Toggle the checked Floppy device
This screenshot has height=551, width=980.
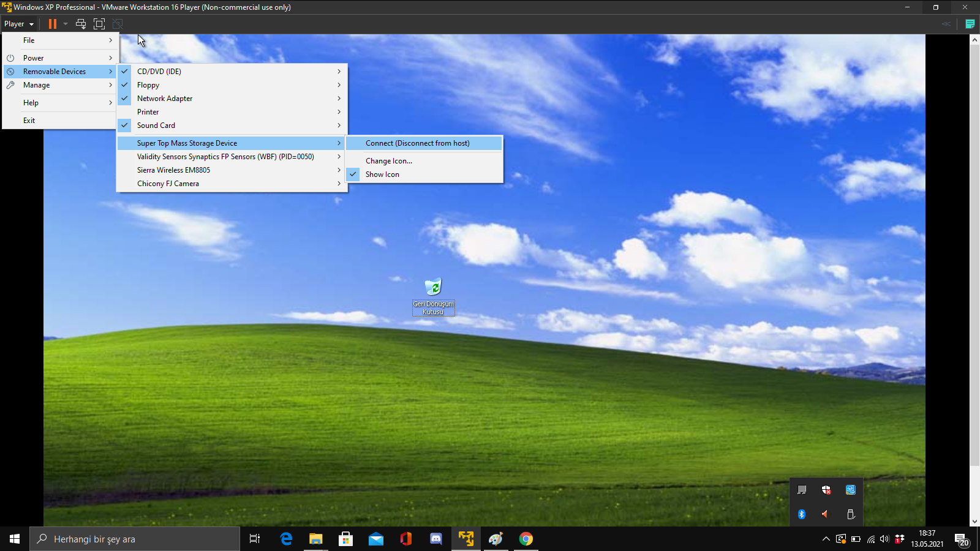[x=232, y=85]
